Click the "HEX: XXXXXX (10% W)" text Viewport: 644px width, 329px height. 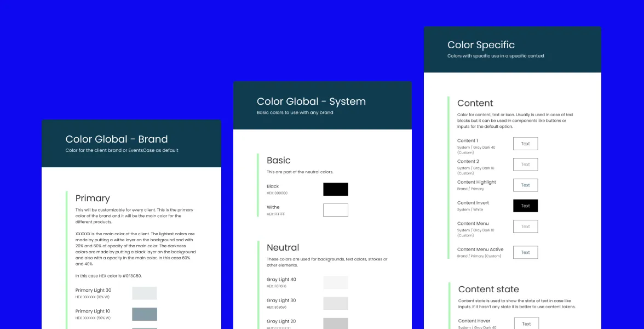pos(93,297)
